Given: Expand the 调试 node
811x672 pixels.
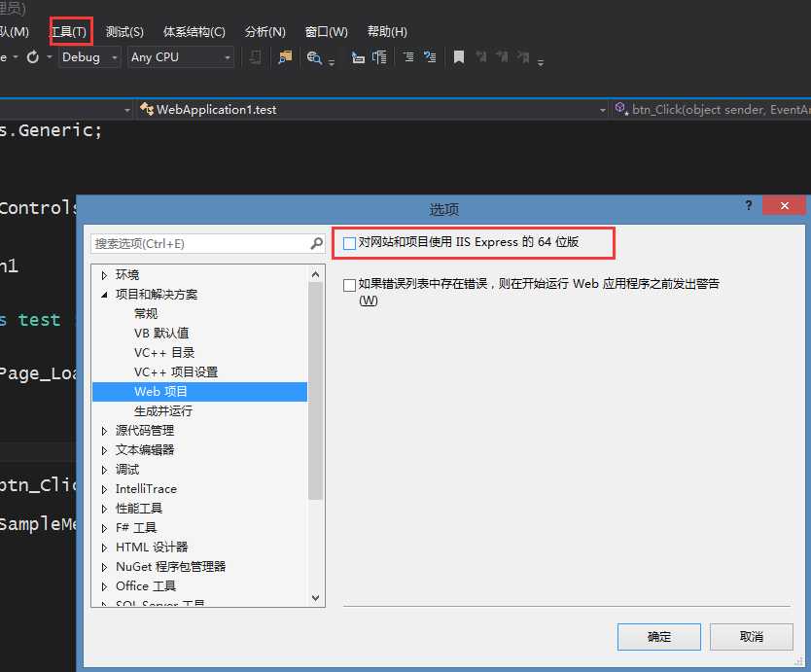Looking at the screenshot, I should [104, 470].
